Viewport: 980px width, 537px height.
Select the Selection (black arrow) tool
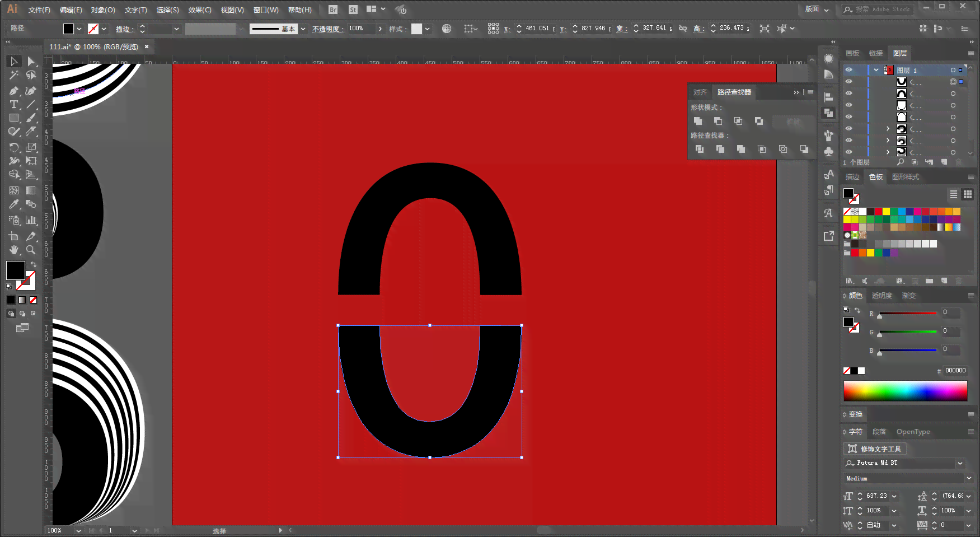[x=14, y=61]
